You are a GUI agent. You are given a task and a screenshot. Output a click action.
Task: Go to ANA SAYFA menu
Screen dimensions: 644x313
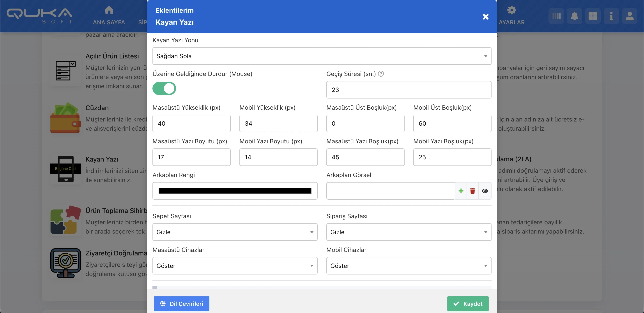109,16
